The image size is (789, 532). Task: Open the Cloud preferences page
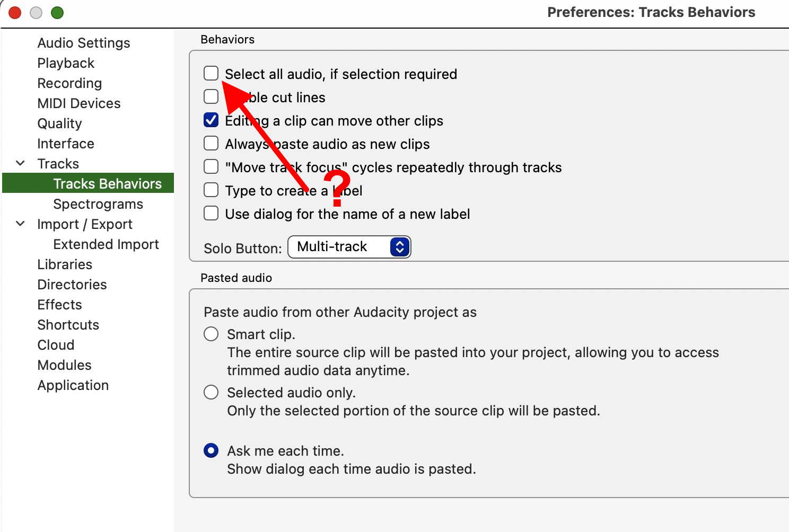56,345
